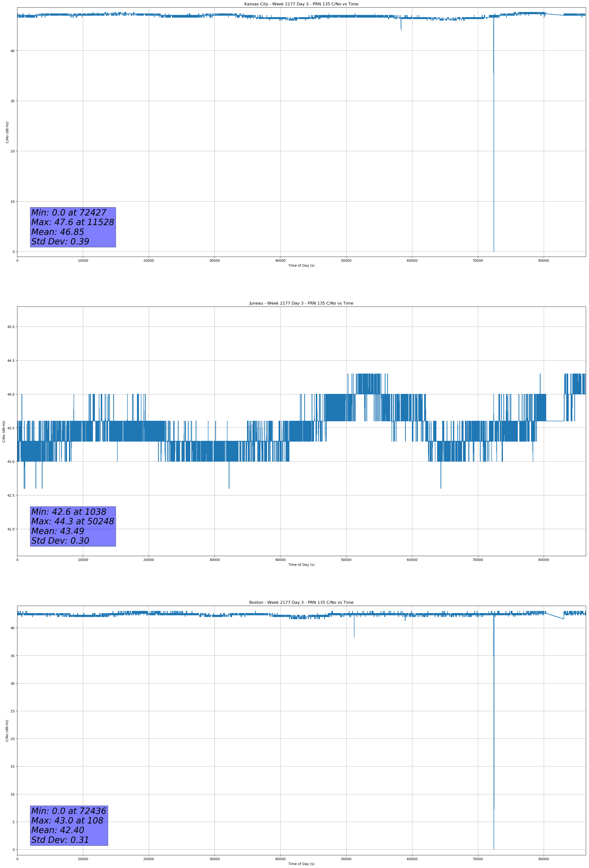Click the deep signal-drop spike in Boston plot
The height and width of the screenshot is (868, 589).
[494, 732]
